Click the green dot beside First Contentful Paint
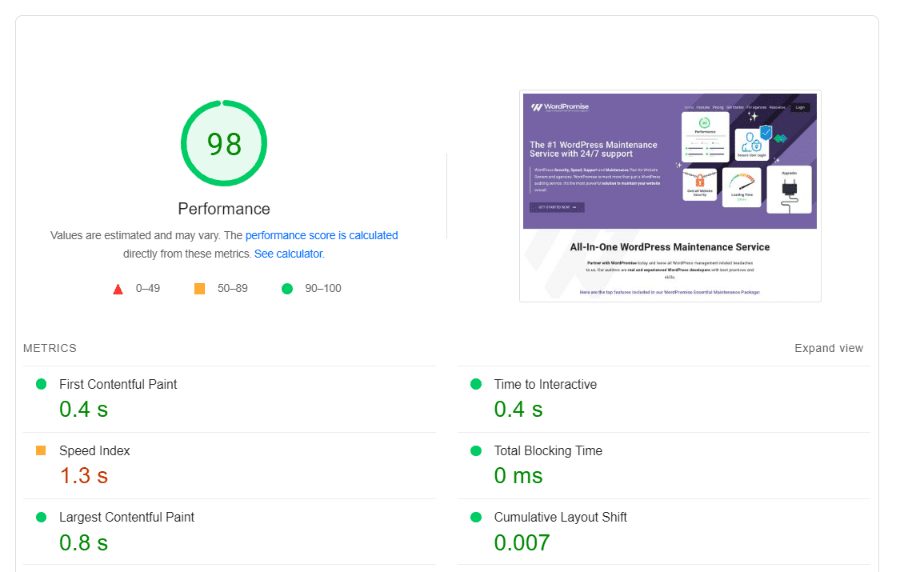 (x=41, y=384)
